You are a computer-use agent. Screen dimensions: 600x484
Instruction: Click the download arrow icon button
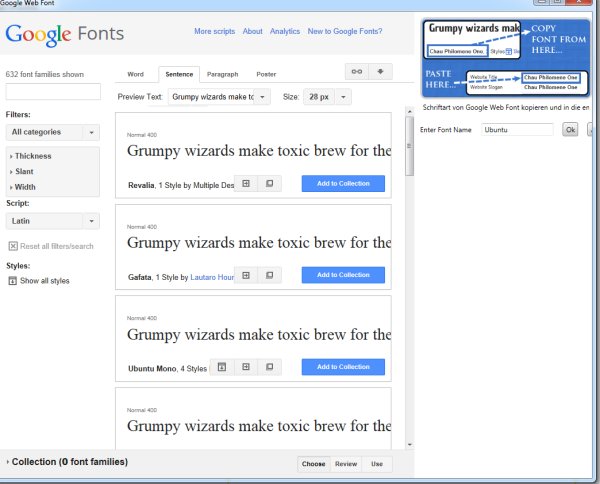pyautogui.click(x=380, y=72)
